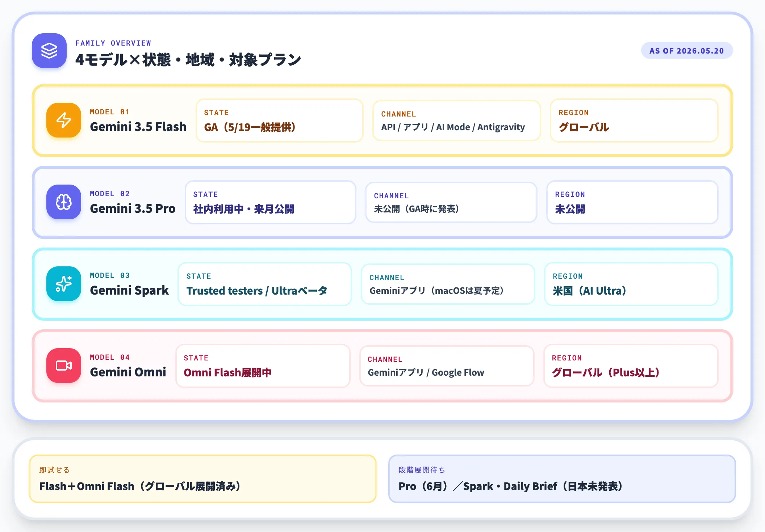Click the Gemini Spark model name
Viewport: 765px width, 532px height.
(129, 290)
